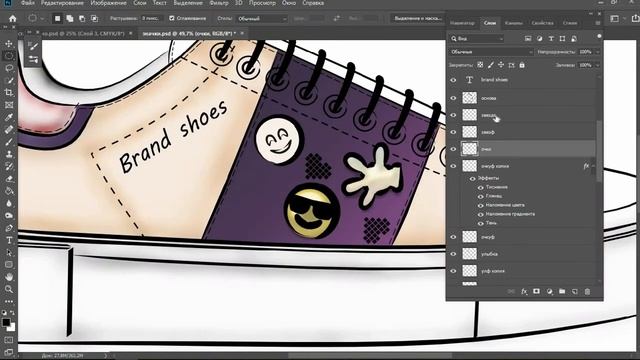Viewport: 640px width, 360px height.
Task: Hide the Тиснение effect
Action: pos(480,187)
